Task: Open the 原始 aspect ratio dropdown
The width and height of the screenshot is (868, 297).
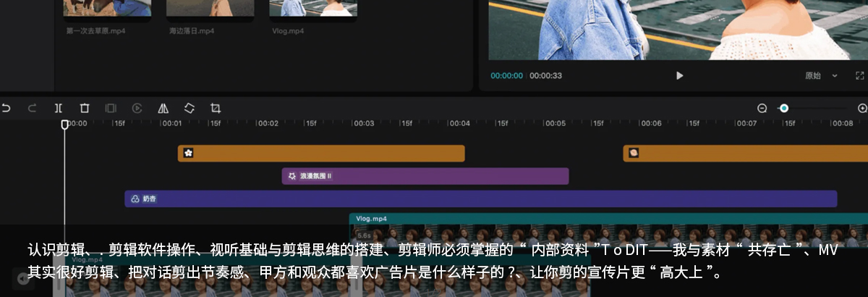Action: point(821,75)
